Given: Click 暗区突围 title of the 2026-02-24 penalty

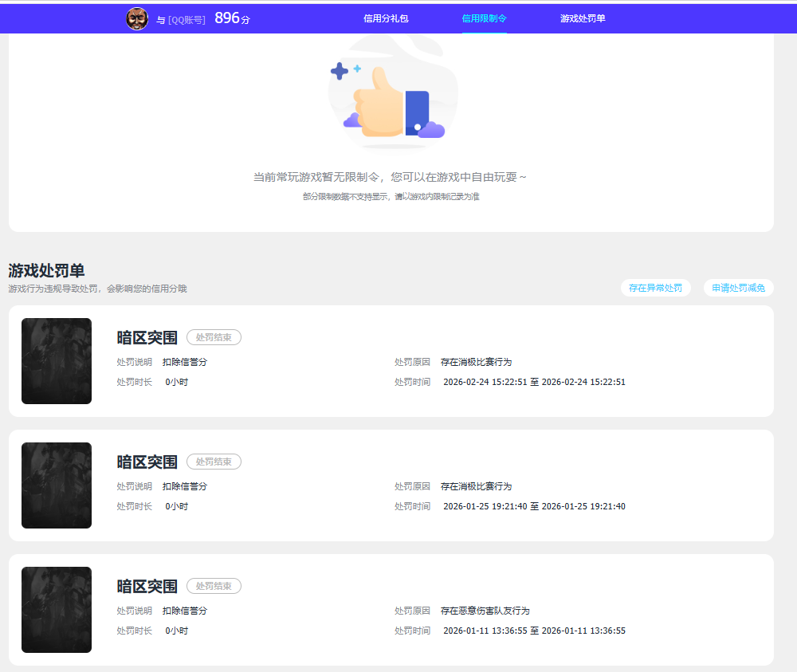Looking at the screenshot, I should [147, 338].
